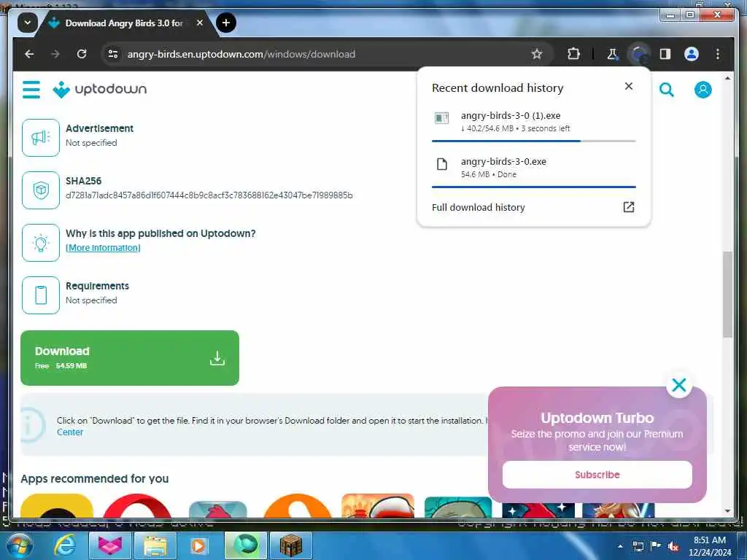Reload the current page
The height and width of the screenshot is (560, 747).
[x=82, y=54]
